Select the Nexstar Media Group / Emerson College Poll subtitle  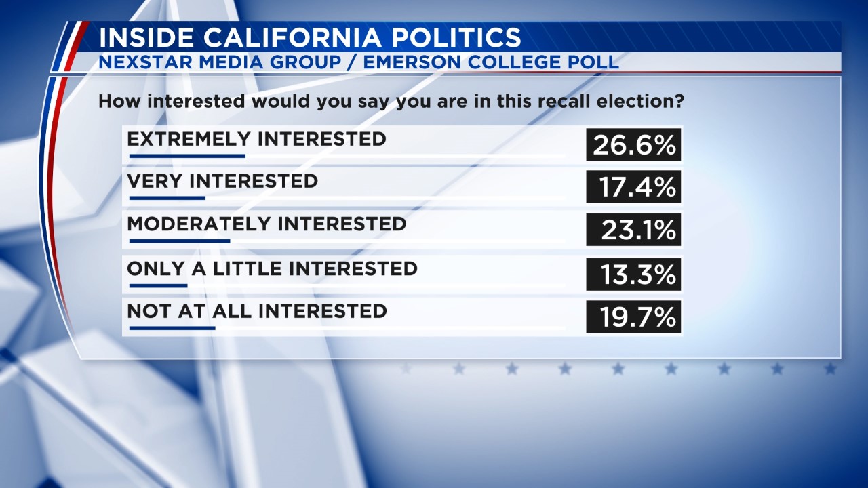358,62
